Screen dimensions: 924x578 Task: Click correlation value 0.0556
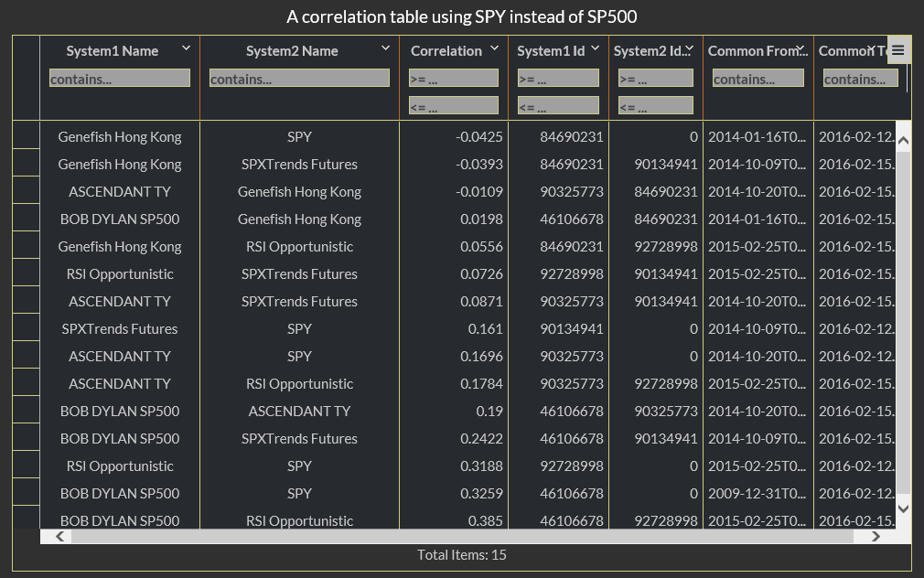tap(481, 246)
